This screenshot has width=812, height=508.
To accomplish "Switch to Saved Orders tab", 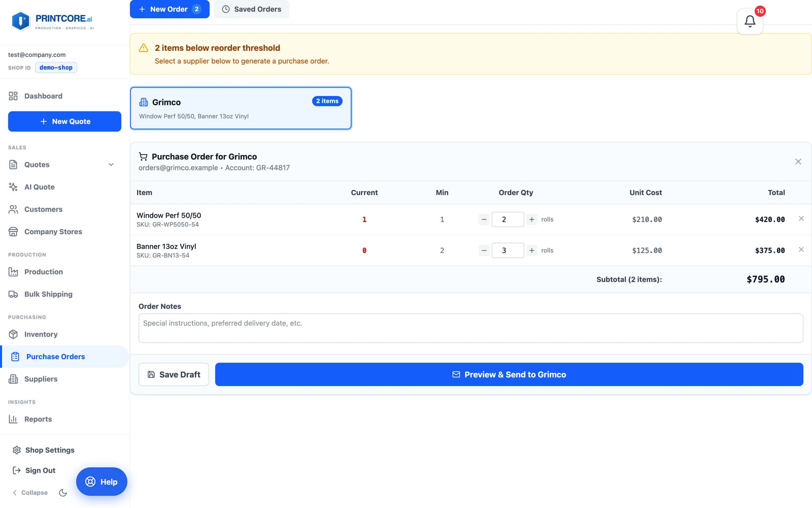I will pos(251,9).
